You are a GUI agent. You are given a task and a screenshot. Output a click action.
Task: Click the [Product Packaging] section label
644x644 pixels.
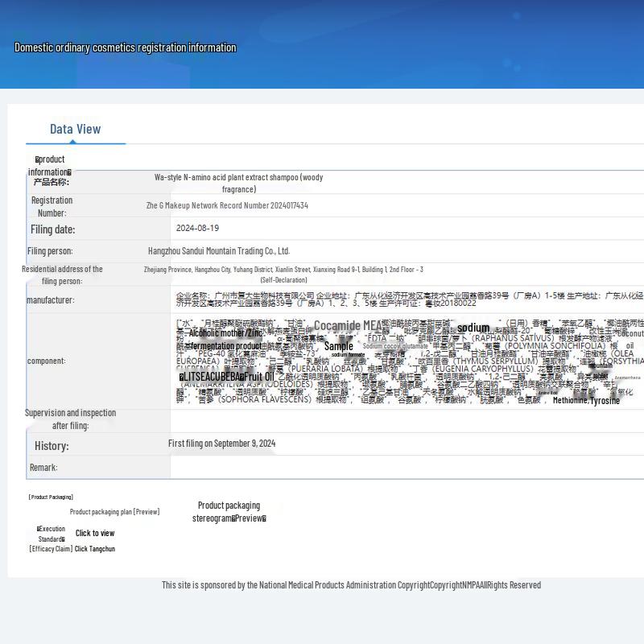click(51, 497)
